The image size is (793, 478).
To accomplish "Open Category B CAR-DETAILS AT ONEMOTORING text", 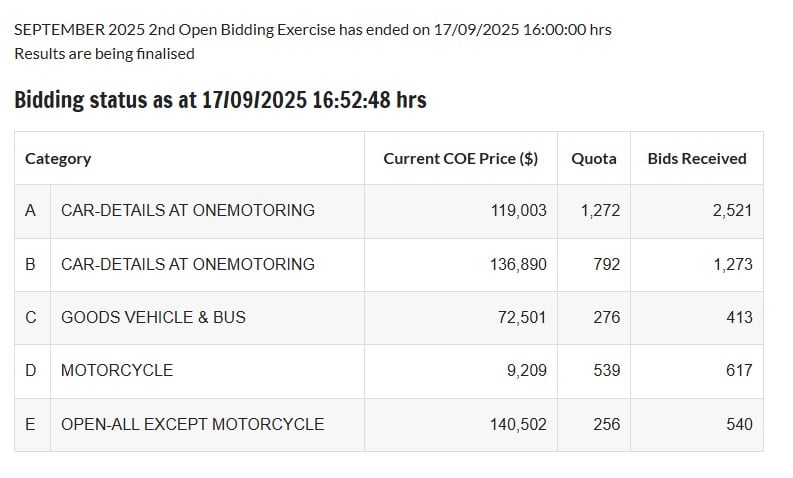I will point(188,264).
